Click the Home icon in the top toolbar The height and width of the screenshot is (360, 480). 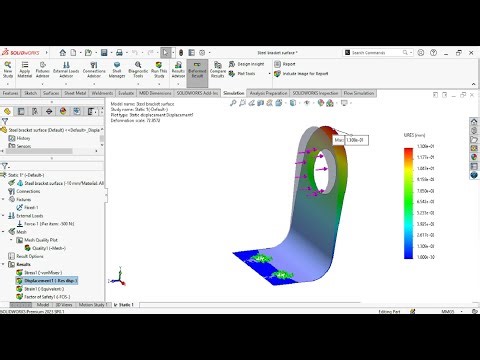[x=63, y=53]
